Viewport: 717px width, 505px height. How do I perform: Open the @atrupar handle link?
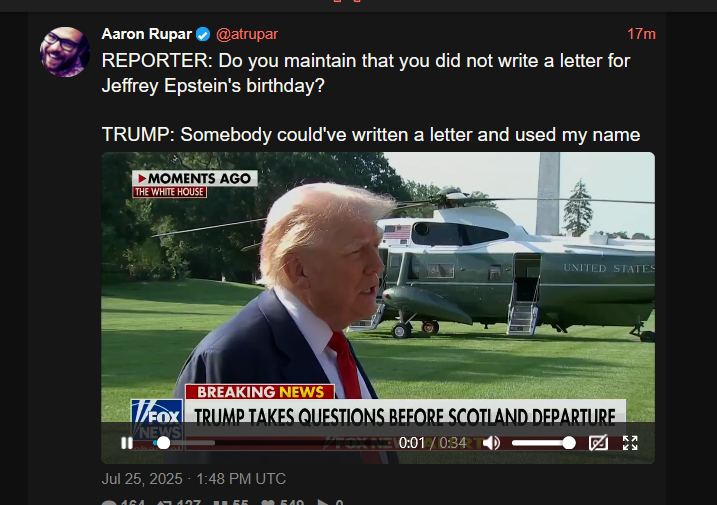pyautogui.click(x=247, y=34)
